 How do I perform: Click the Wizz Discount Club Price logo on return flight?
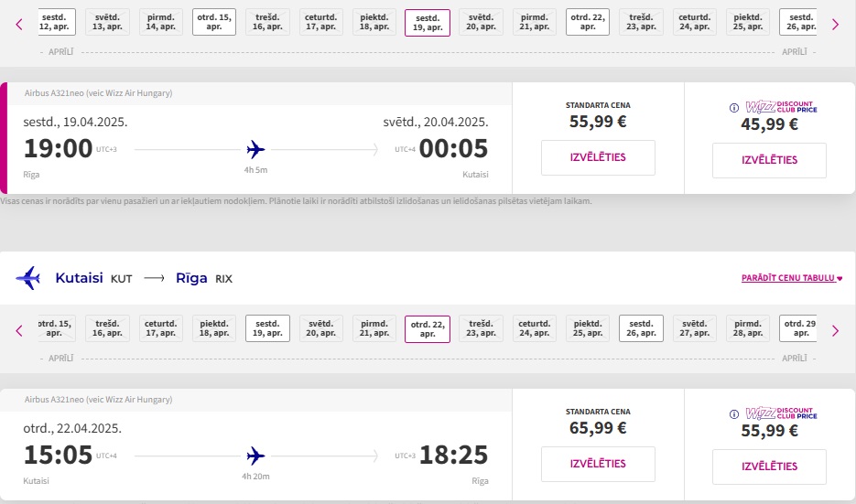point(781,413)
